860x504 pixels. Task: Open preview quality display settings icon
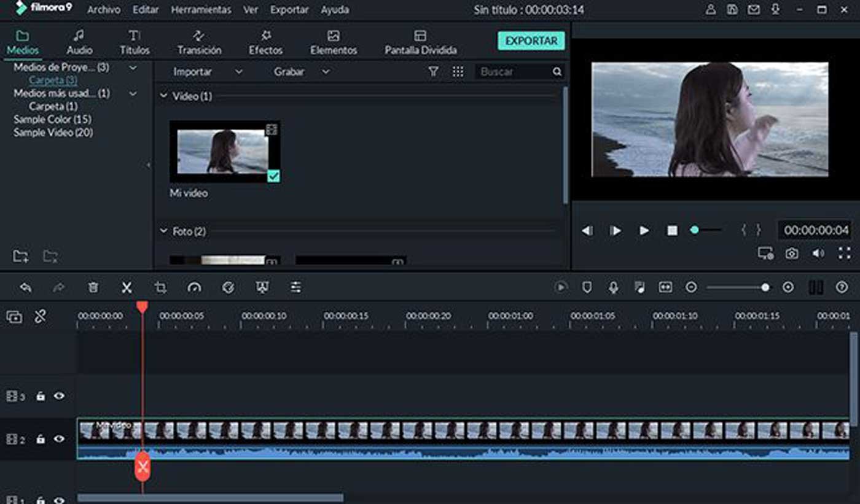coord(765,253)
